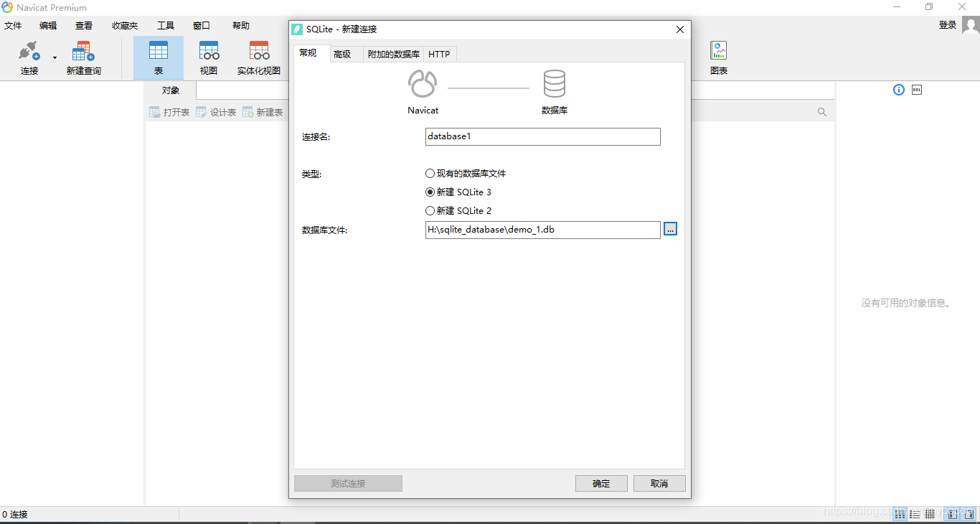Select the 视图 view toolbar icon

tap(209, 51)
